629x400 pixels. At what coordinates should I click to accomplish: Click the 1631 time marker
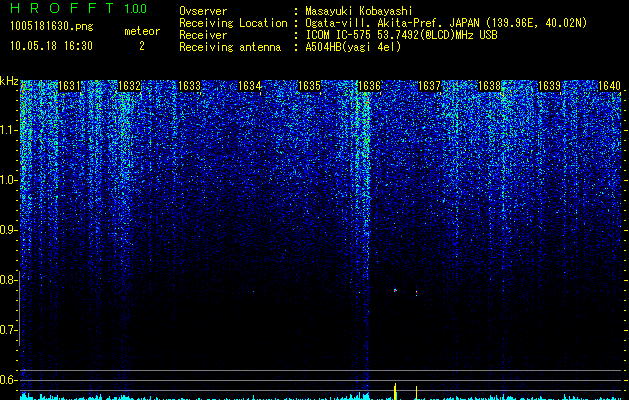tap(69, 86)
